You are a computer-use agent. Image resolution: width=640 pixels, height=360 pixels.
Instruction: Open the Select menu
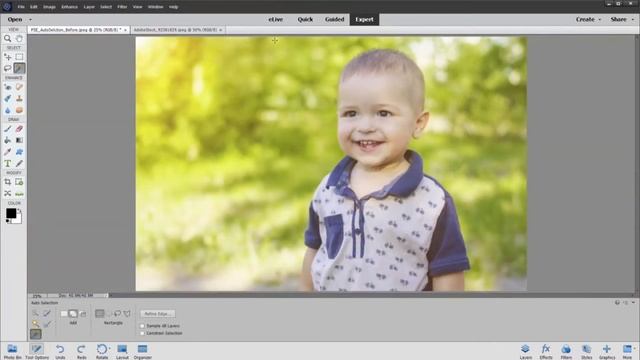click(x=106, y=7)
